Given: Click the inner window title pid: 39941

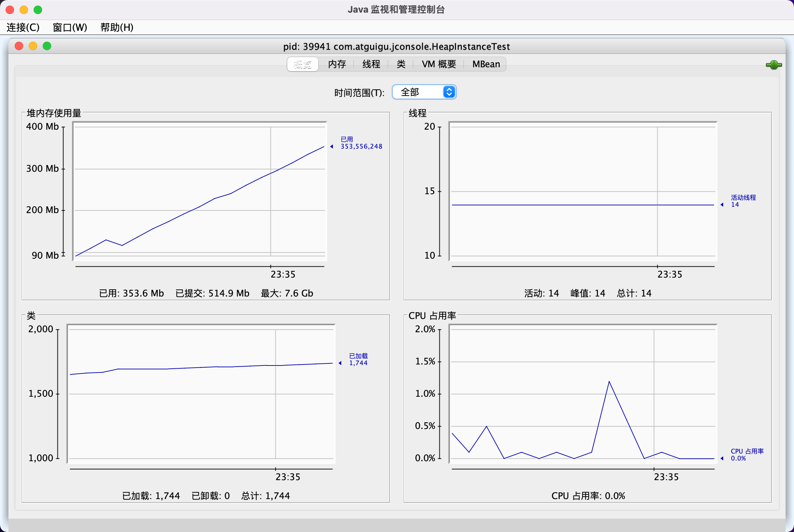Looking at the screenshot, I should coord(397,47).
